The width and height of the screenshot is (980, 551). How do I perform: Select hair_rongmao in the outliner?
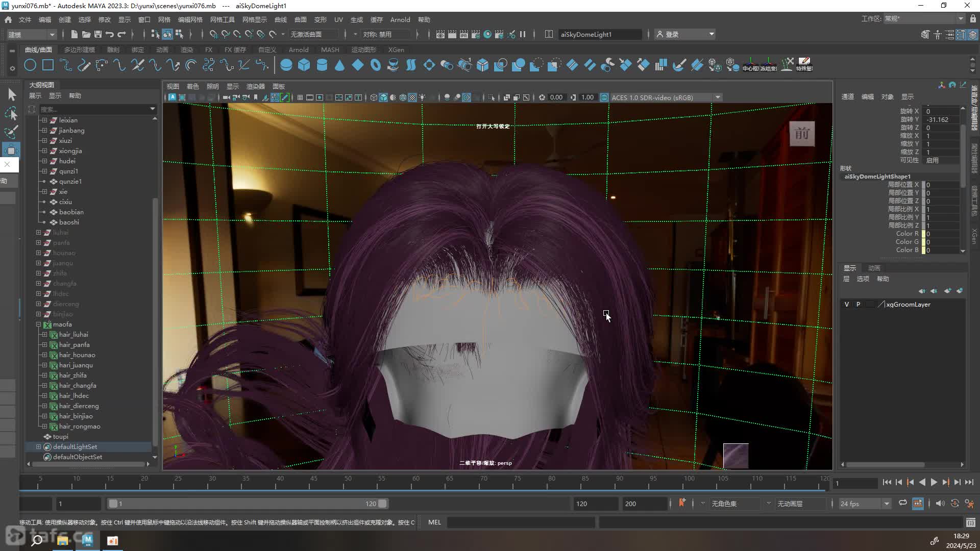(x=80, y=427)
